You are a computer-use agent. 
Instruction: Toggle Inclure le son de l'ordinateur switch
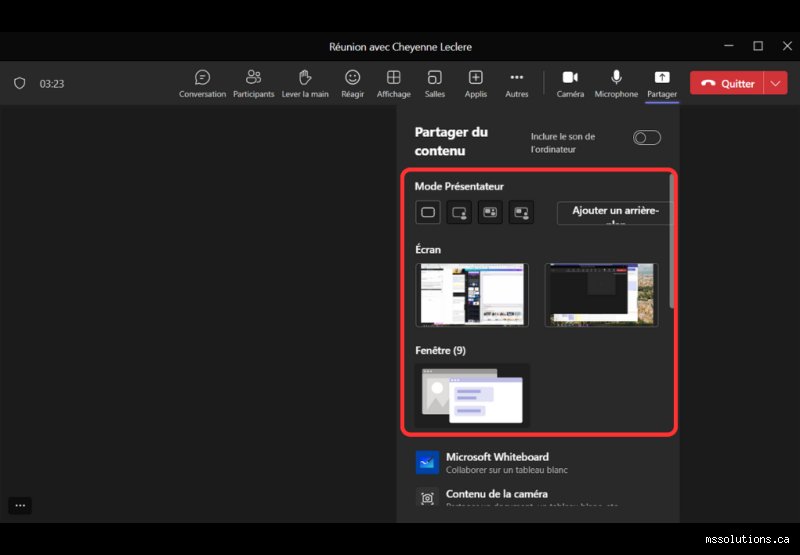click(646, 138)
